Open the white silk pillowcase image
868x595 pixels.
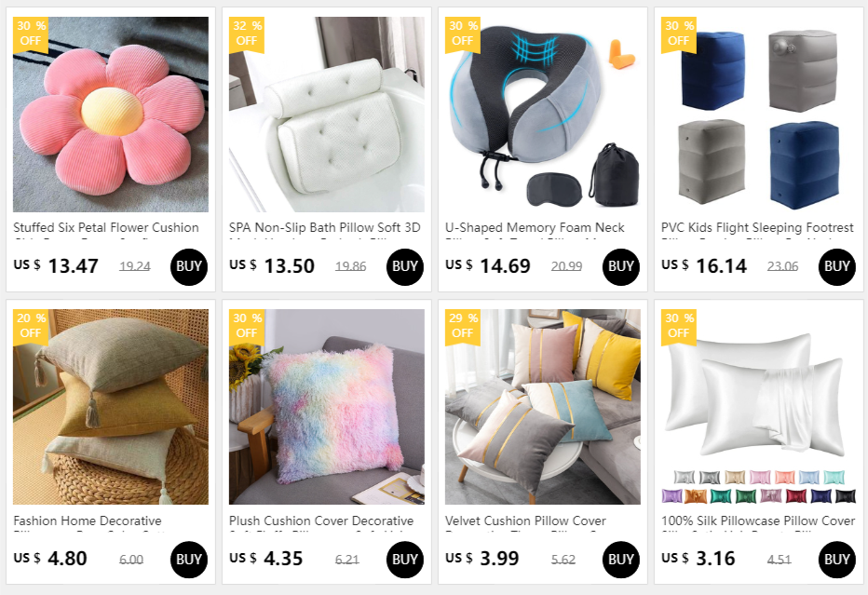click(758, 407)
